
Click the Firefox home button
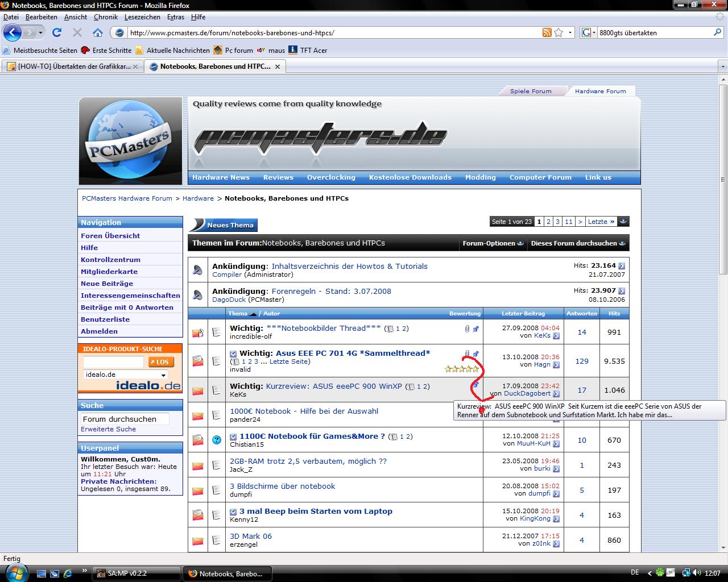(98, 32)
